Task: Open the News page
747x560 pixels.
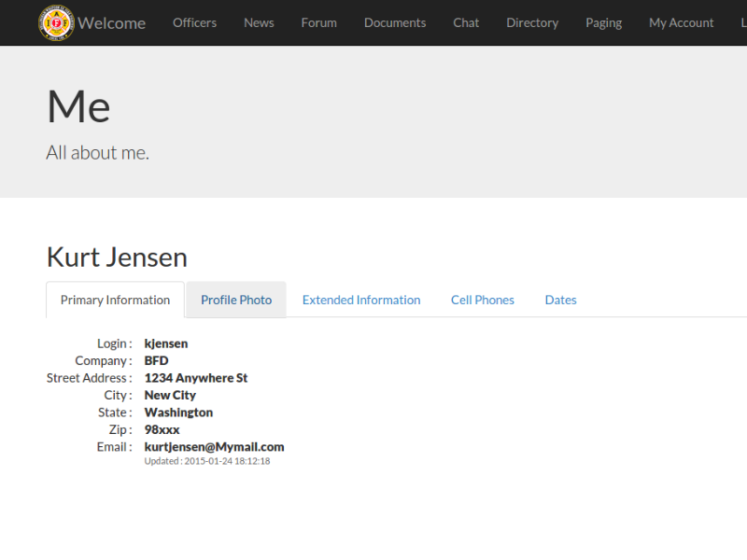Action: coord(259,22)
